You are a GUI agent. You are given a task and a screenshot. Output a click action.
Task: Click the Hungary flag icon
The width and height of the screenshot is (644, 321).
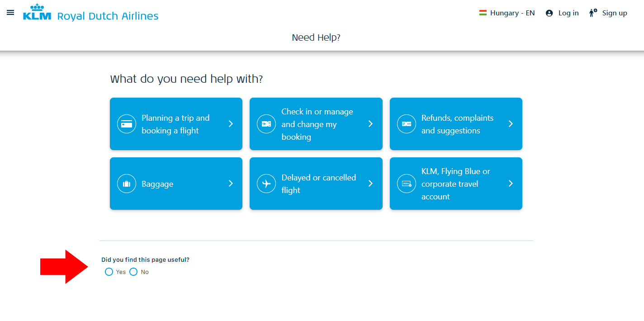[x=483, y=13]
